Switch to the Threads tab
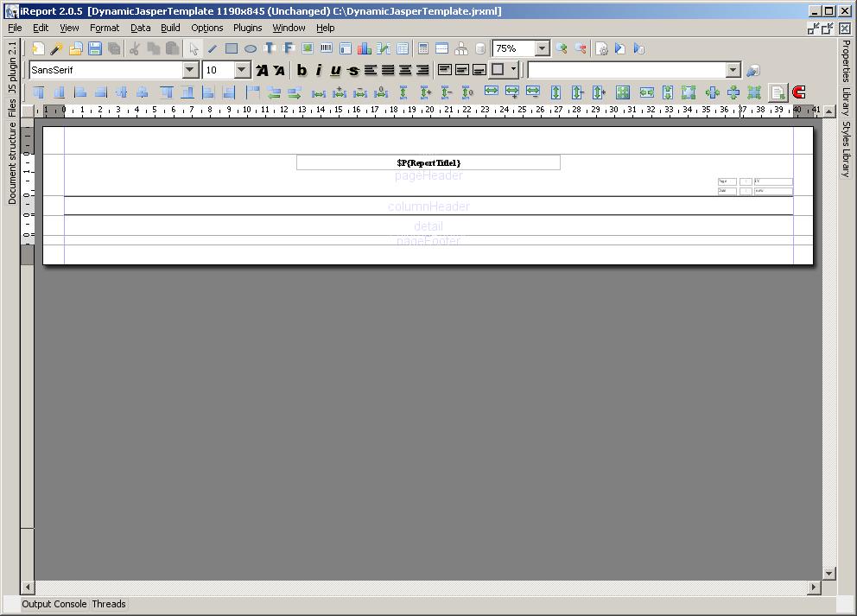 tap(108, 604)
